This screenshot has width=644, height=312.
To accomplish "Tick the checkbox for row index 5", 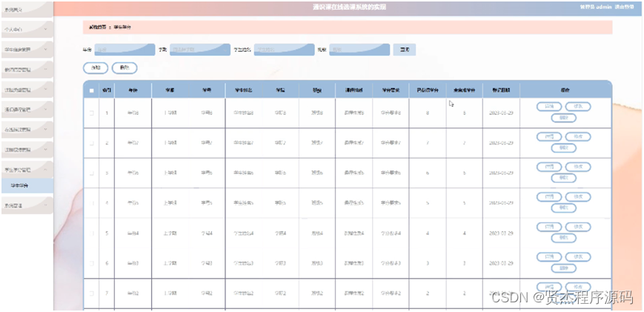I will [92, 233].
